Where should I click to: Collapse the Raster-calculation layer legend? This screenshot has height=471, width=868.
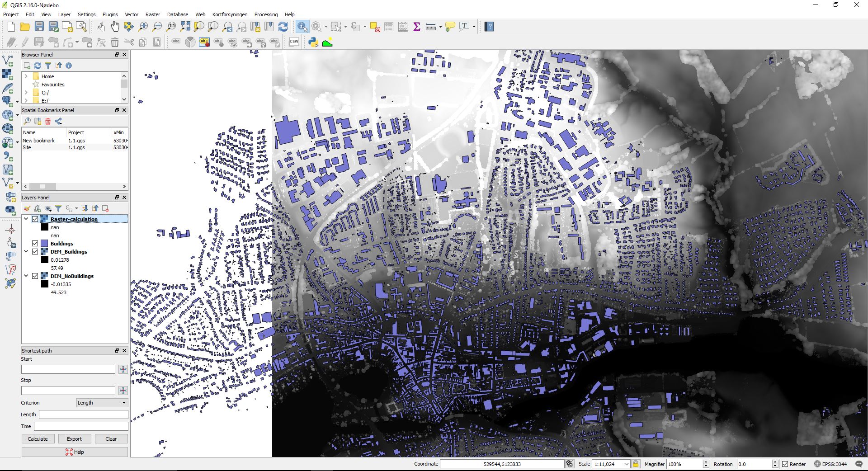pos(26,219)
